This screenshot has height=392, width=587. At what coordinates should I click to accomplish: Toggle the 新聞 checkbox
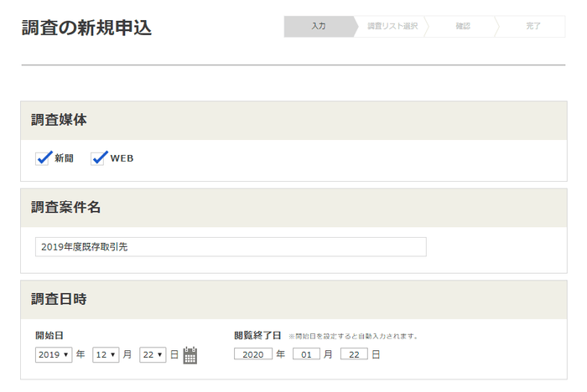[43, 158]
